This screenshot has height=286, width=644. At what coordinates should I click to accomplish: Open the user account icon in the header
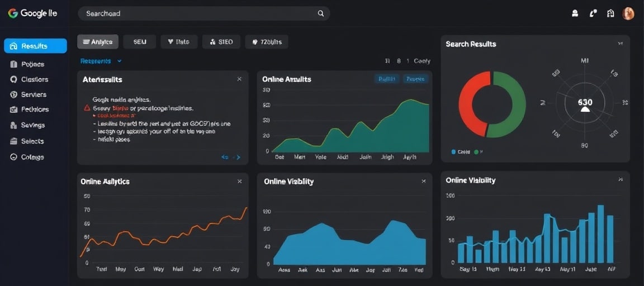tap(575, 13)
